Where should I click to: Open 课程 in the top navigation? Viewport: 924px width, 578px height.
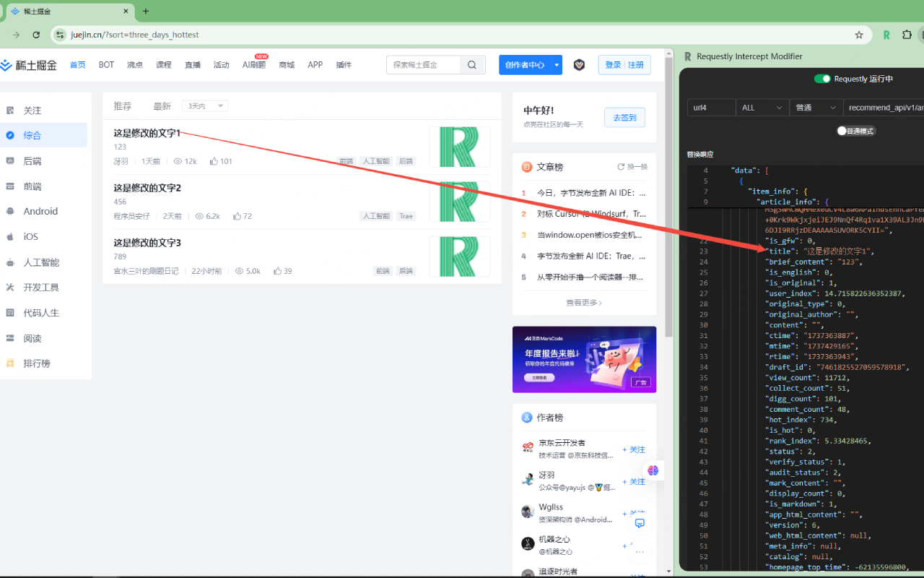(164, 65)
